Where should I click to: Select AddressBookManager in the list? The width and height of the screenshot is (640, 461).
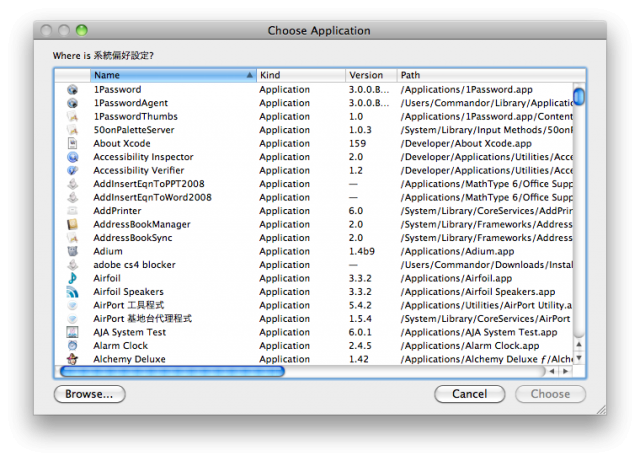tap(142, 224)
